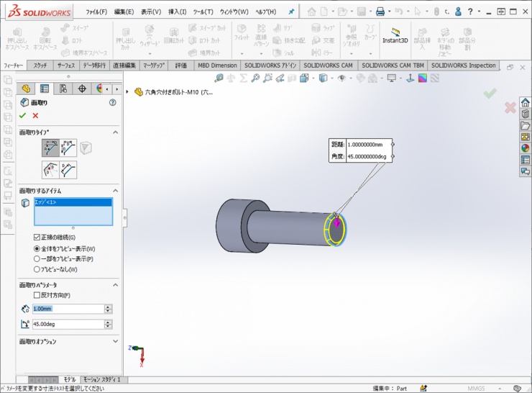Expand the feature tree for 六角穴付きボルト-M10
Image resolution: width=532 pixels, height=393 pixels.
128,92
